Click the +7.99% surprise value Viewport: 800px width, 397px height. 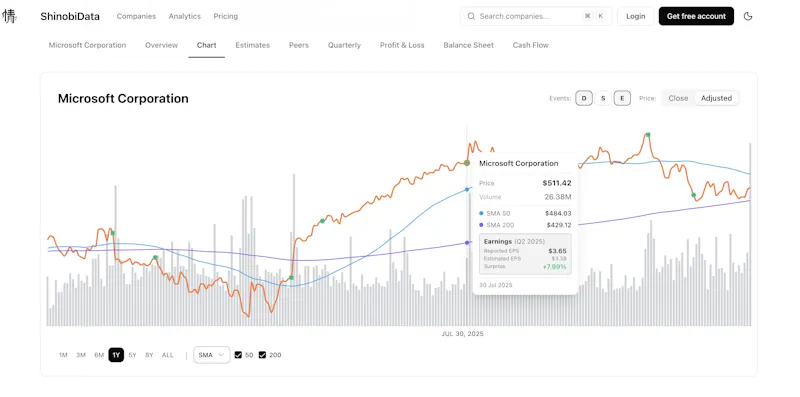tap(555, 267)
